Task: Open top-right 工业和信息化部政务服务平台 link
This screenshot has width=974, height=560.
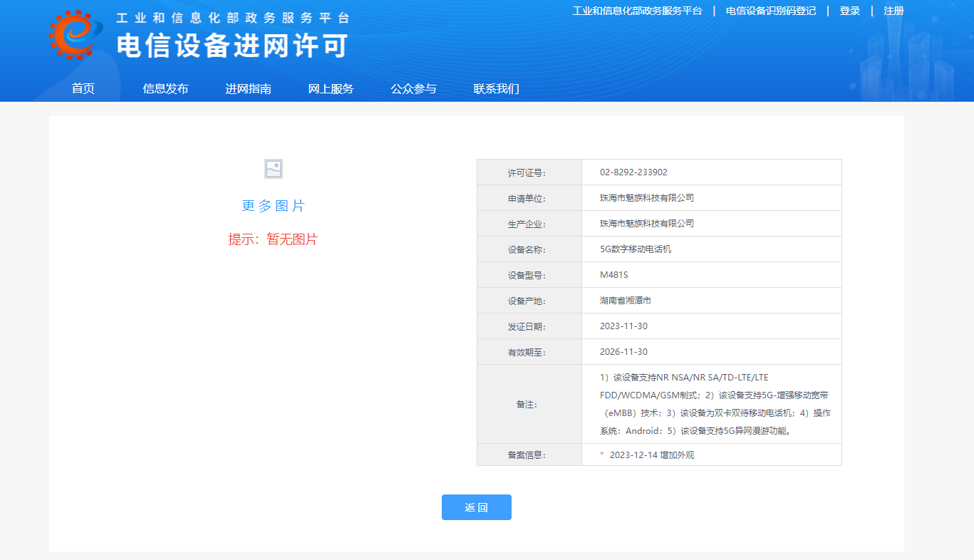Action: [637, 11]
